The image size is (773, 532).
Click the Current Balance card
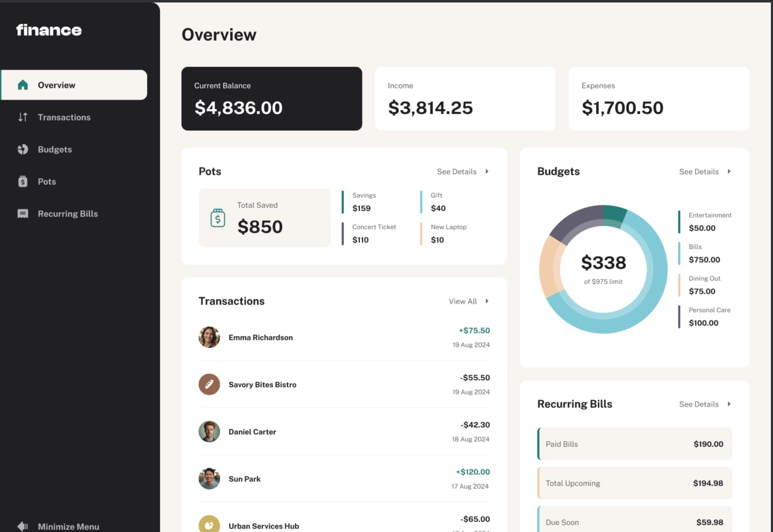click(x=272, y=99)
